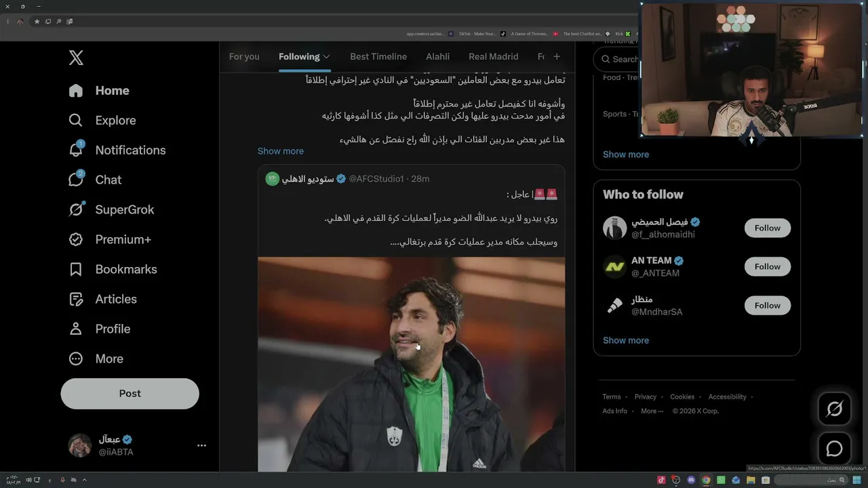868x488 pixels.
Task: Add a new timeline tab with plus
Action: click(557, 57)
